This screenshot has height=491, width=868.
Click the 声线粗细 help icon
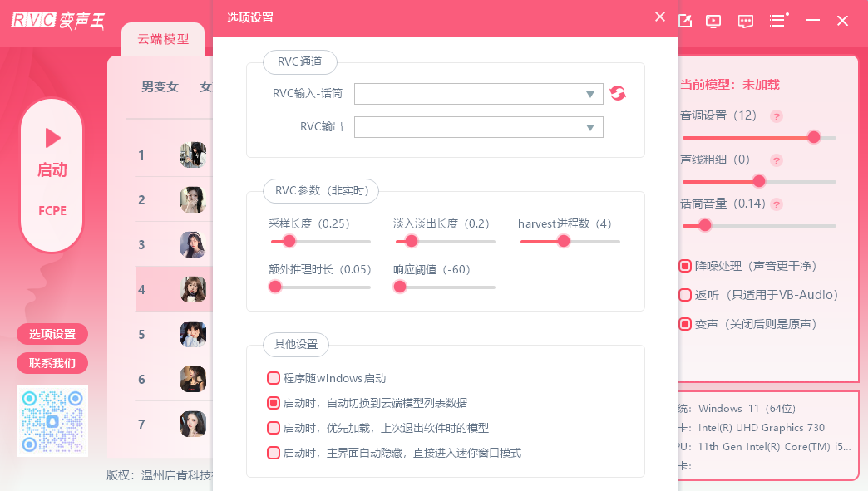[776, 160]
